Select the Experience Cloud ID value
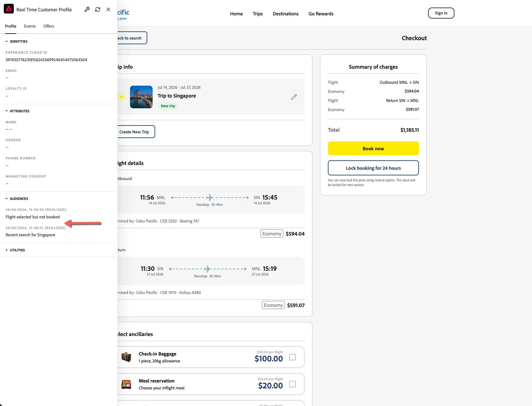Screen dimensions: 532x406 click(46, 60)
